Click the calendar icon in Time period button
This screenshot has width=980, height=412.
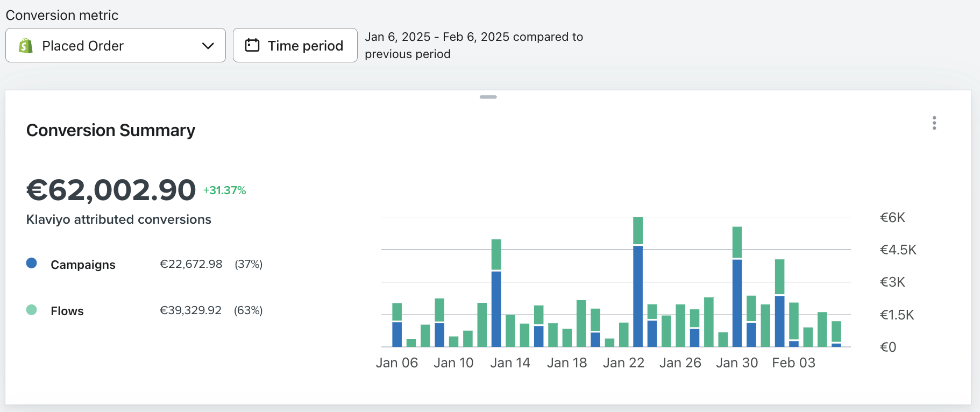pos(252,45)
